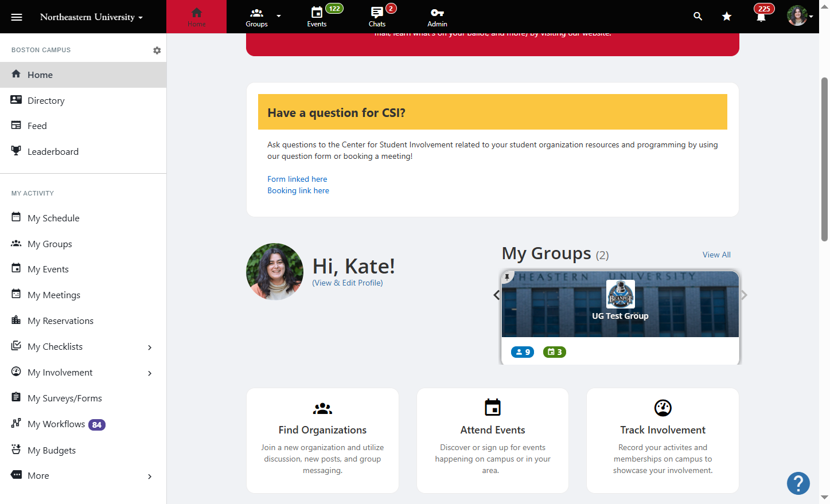Click the Track Involvement gauge icon
The height and width of the screenshot is (504, 830).
pyautogui.click(x=663, y=408)
